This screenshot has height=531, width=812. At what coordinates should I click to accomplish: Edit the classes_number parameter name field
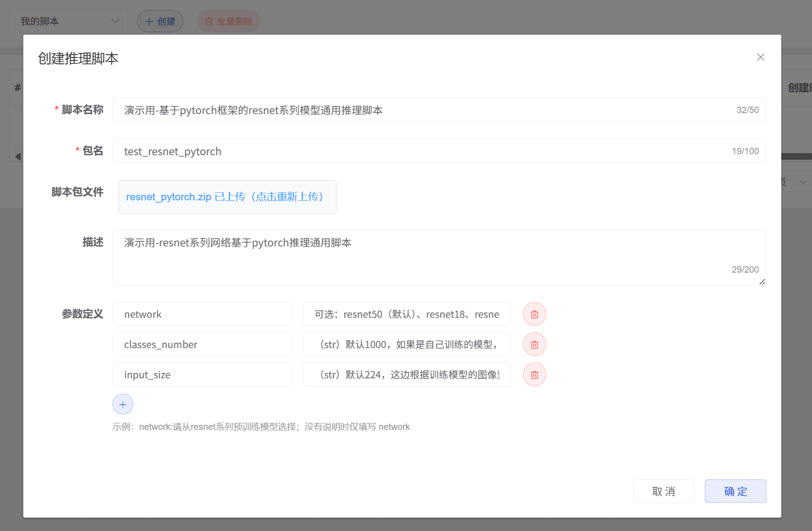pyautogui.click(x=201, y=345)
